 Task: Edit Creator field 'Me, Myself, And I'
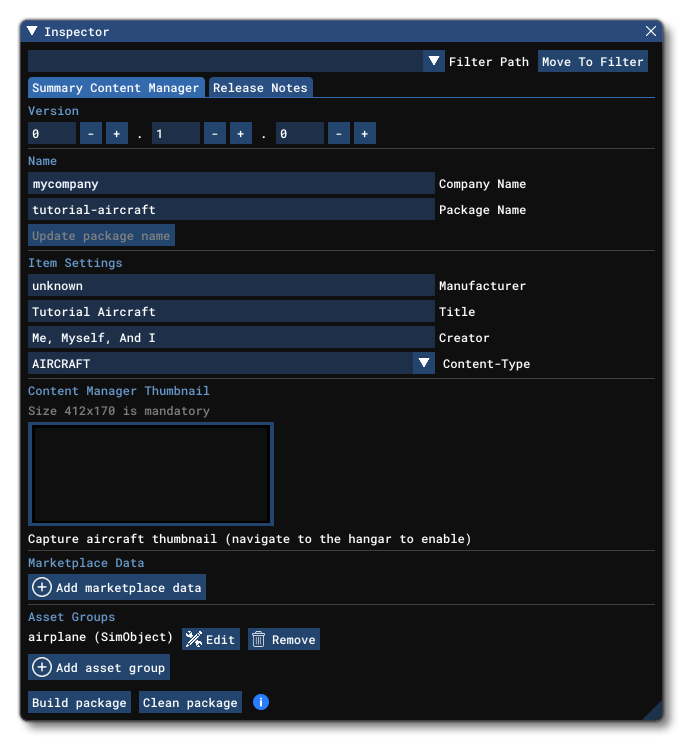point(231,337)
